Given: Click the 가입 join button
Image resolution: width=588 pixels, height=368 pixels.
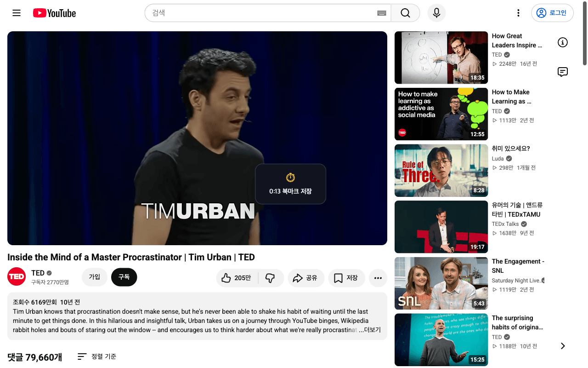Looking at the screenshot, I should pos(94,277).
